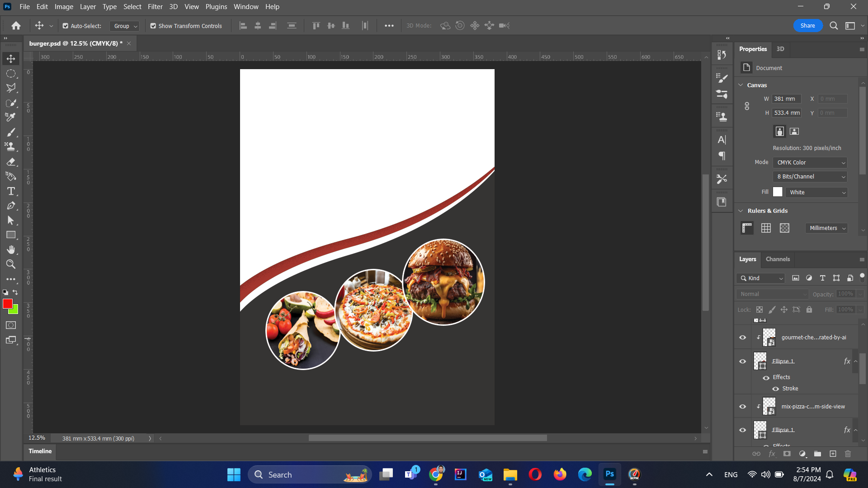Open the Millimeters units dropdown
Screen dimensions: 868x488
[826, 228]
